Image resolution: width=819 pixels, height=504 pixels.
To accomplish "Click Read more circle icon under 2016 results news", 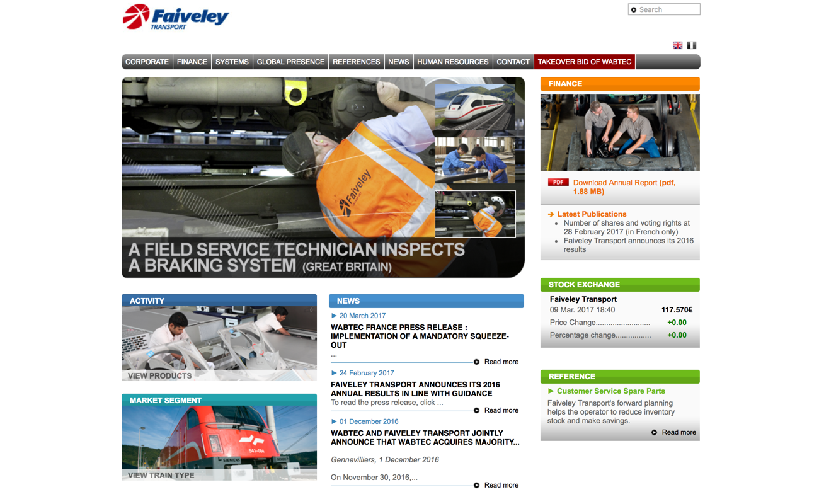I will (x=477, y=410).
